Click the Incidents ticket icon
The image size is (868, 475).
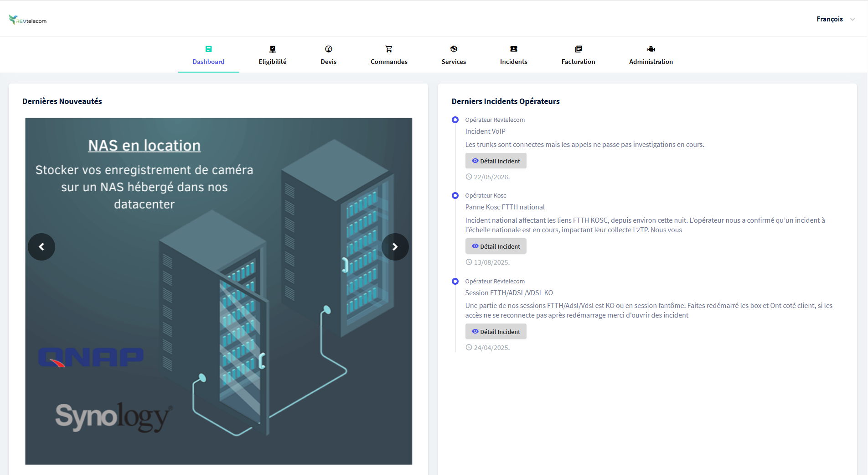pos(514,49)
